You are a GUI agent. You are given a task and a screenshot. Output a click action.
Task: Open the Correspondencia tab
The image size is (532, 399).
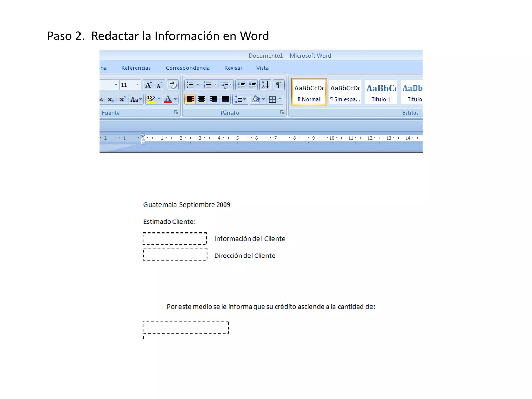tap(188, 68)
